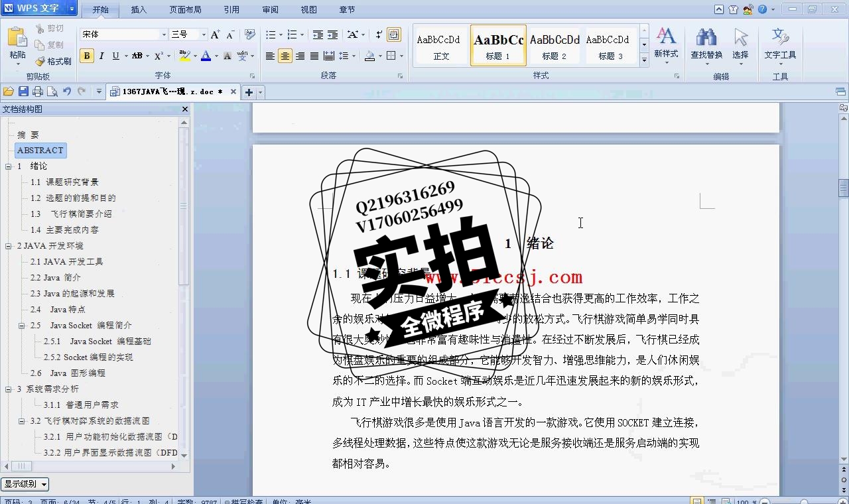
Task: Select 标题 3 style
Action: click(610, 45)
